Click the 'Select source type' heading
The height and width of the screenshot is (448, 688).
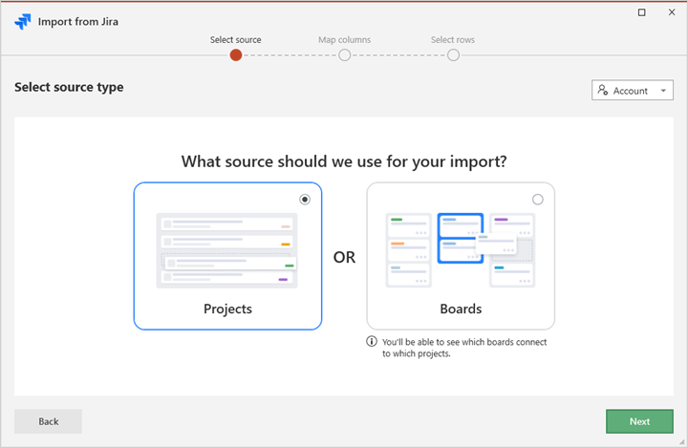(x=69, y=87)
